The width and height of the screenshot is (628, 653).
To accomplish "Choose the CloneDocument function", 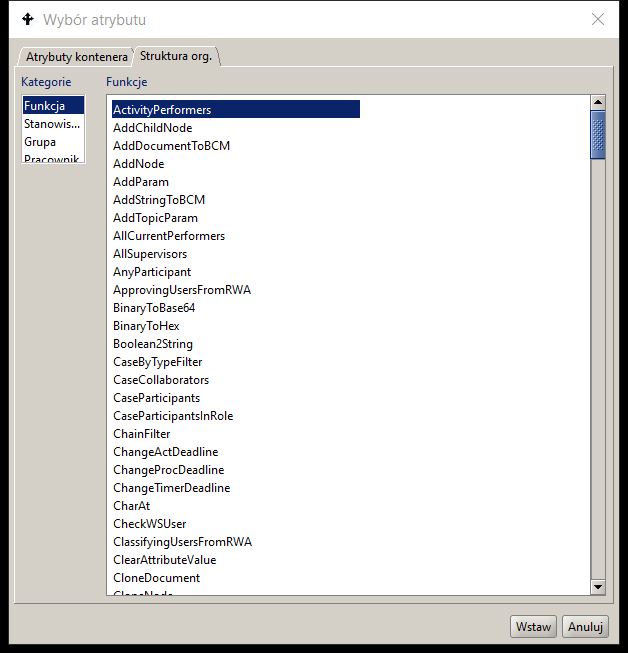I will (156, 578).
